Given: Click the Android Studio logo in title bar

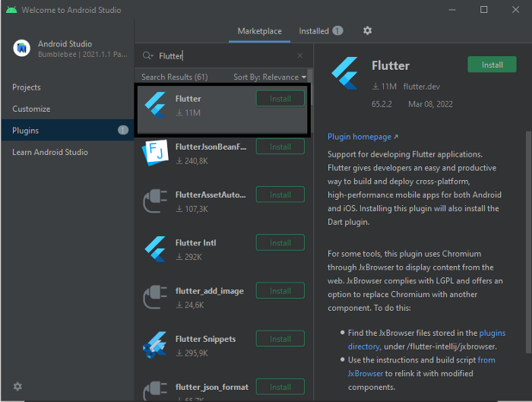Looking at the screenshot, I should 11,9.
